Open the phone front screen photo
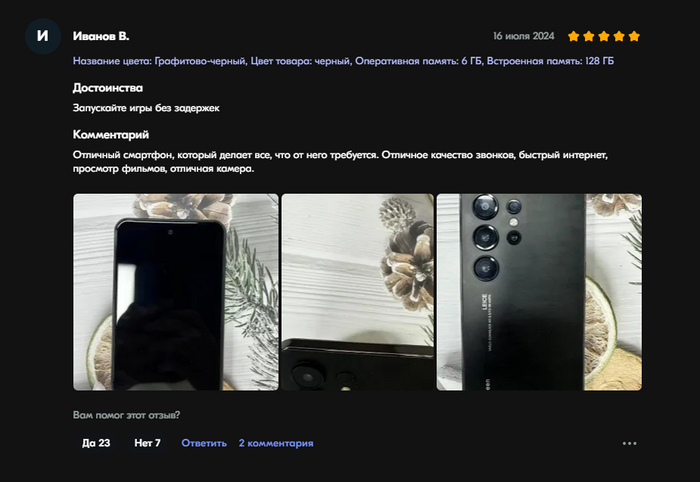 (176, 292)
